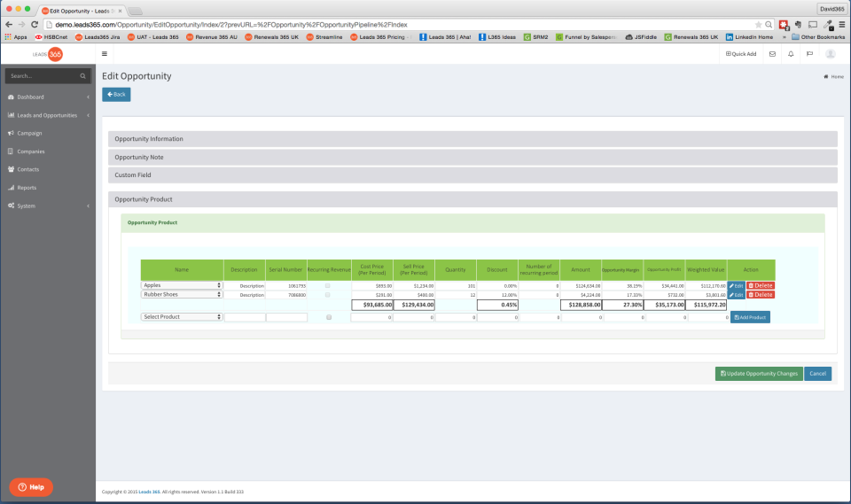The width and height of the screenshot is (851, 504).
Task: Open Reports in the sidebar
Action: 26,188
